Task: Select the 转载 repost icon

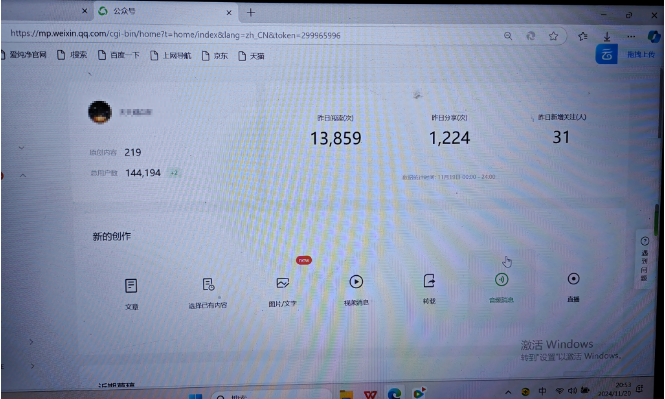Action: [x=429, y=281]
